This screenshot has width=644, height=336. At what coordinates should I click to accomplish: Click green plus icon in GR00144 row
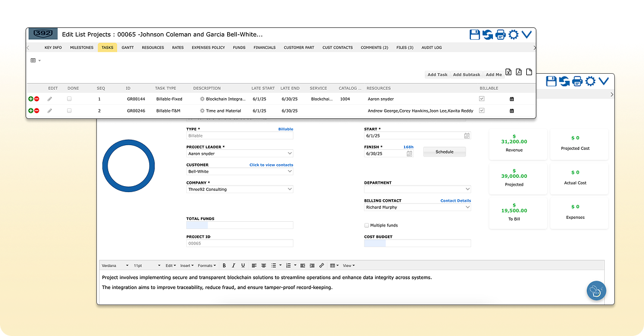point(30,99)
